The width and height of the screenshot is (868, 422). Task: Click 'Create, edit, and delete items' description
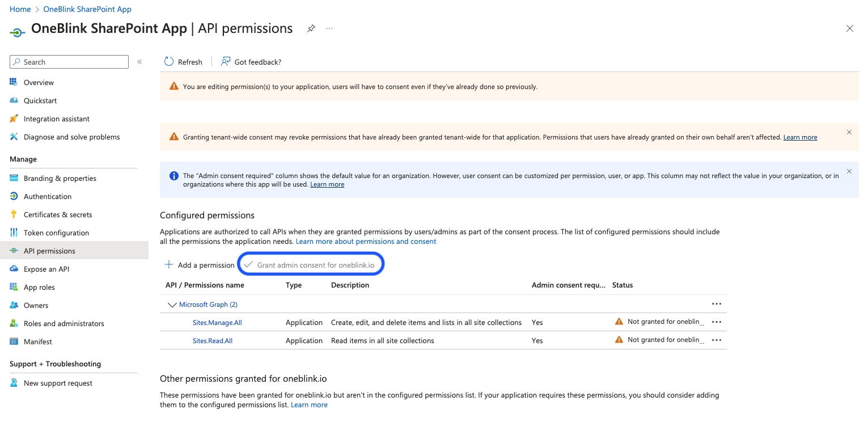pyautogui.click(x=426, y=323)
